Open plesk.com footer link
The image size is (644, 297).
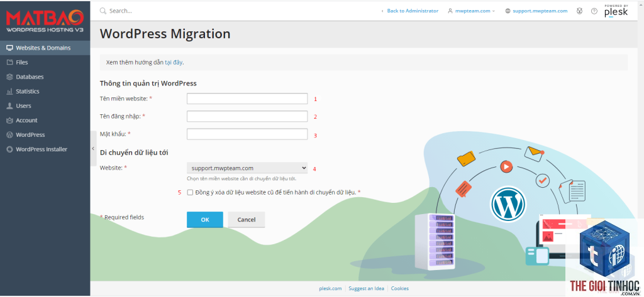click(330, 288)
